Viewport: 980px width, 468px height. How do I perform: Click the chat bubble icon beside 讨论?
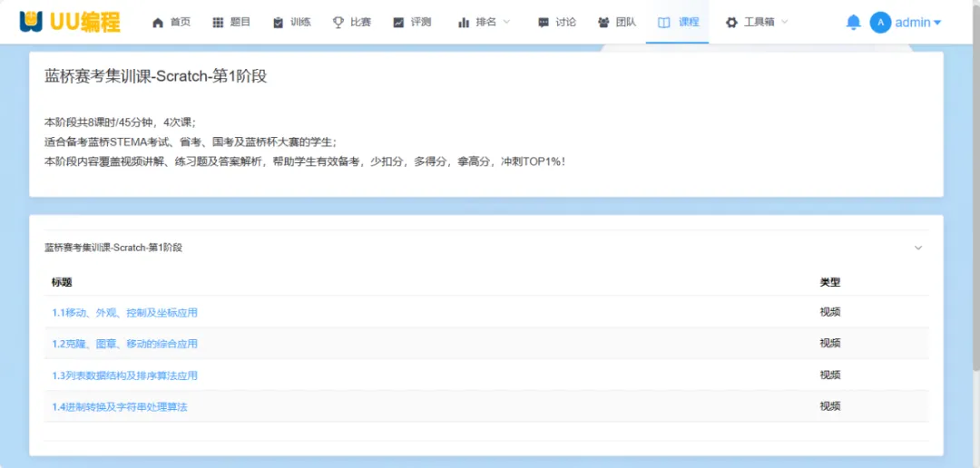pos(544,23)
